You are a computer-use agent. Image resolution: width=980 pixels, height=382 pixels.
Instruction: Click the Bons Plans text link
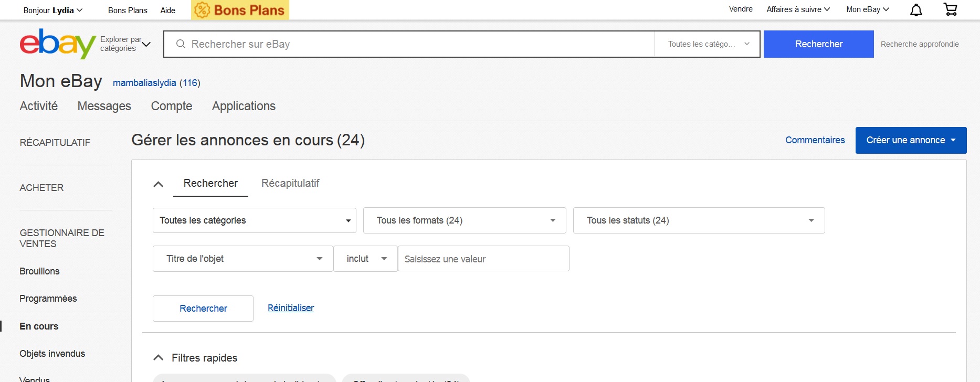(x=128, y=10)
